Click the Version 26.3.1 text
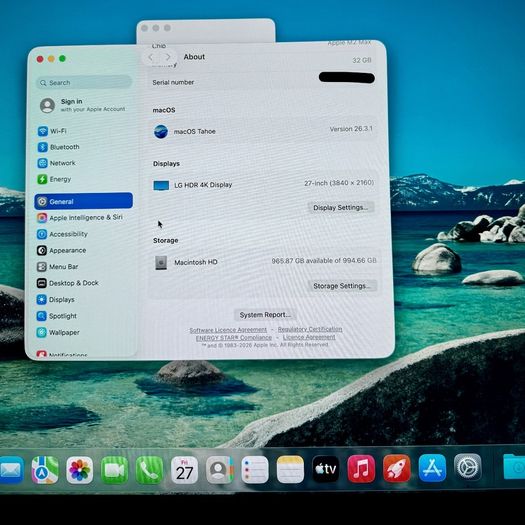This screenshot has width=525, height=525. pos(351,129)
